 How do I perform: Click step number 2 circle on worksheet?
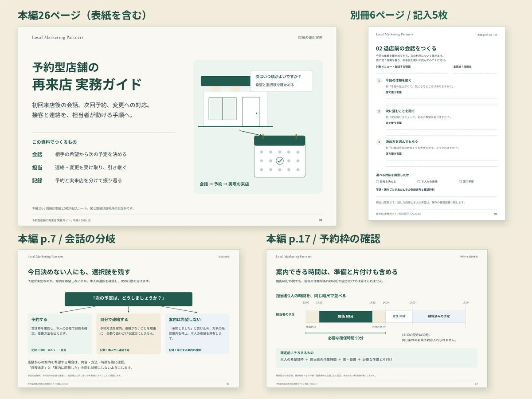click(x=379, y=111)
